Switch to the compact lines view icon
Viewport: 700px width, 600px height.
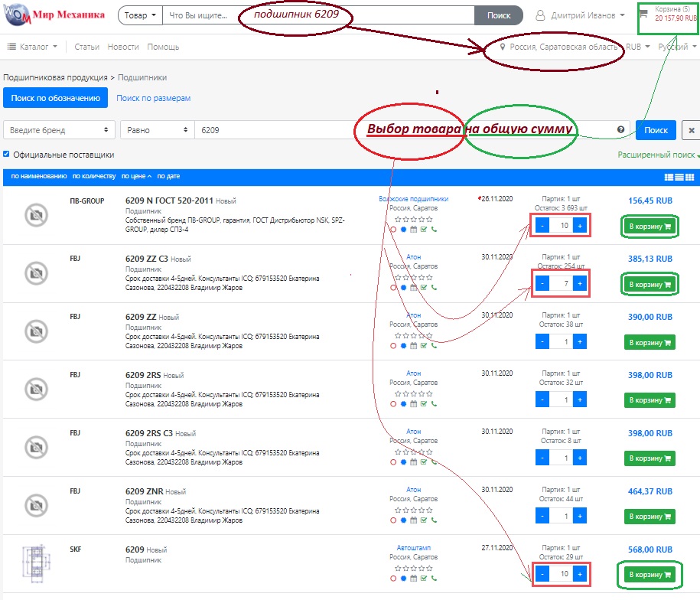679,178
